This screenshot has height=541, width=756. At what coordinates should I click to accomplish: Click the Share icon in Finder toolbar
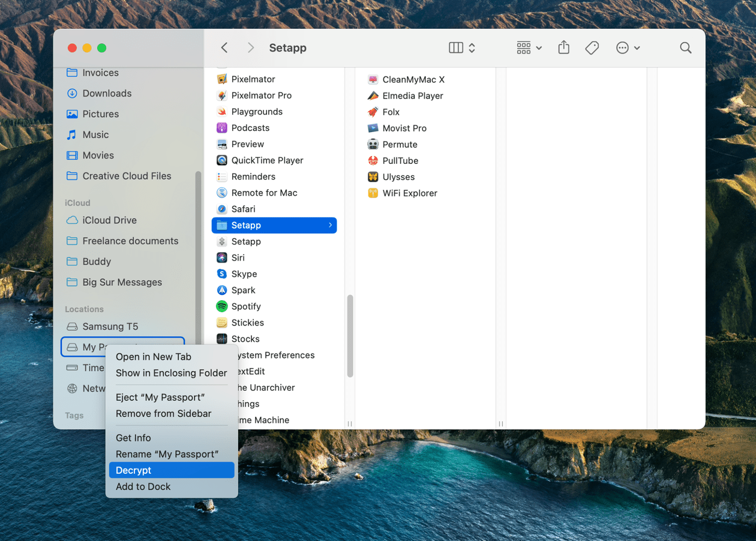pos(563,48)
